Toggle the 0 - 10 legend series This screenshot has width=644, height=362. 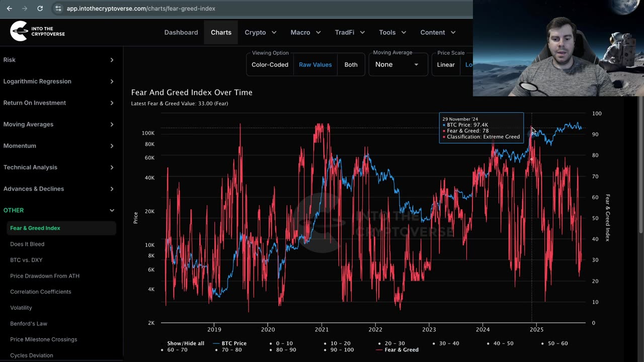point(281,343)
